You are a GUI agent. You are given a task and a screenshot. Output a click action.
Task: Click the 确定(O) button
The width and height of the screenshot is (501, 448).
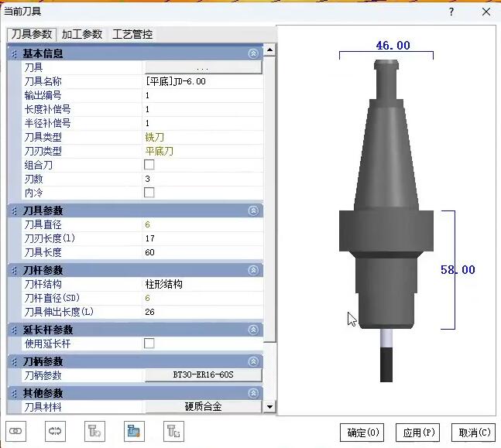coord(362,432)
